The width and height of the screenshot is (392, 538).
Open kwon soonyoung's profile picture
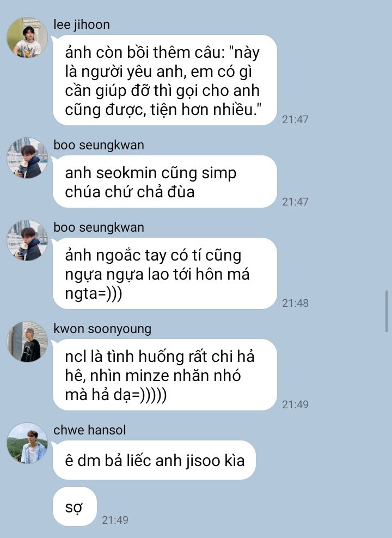(27, 341)
